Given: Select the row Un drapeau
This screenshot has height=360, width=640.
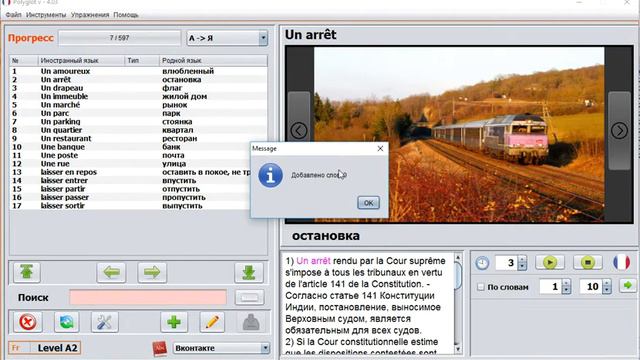Looking at the screenshot, I should pyautogui.click(x=138, y=88).
